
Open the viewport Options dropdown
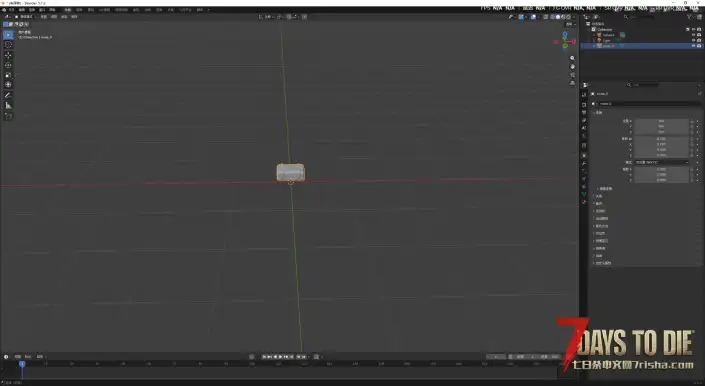point(570,24)
